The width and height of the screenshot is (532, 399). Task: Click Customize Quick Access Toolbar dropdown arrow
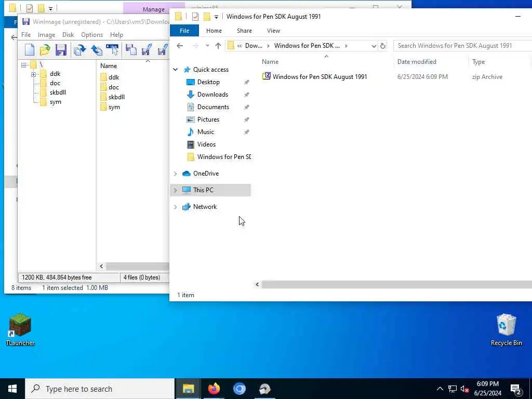click(x=216, y=17)
